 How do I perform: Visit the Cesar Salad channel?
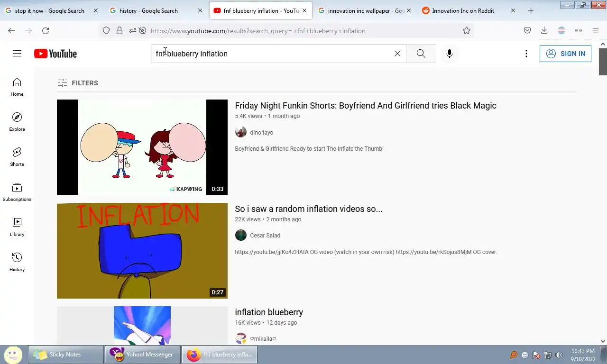point(265,236)
